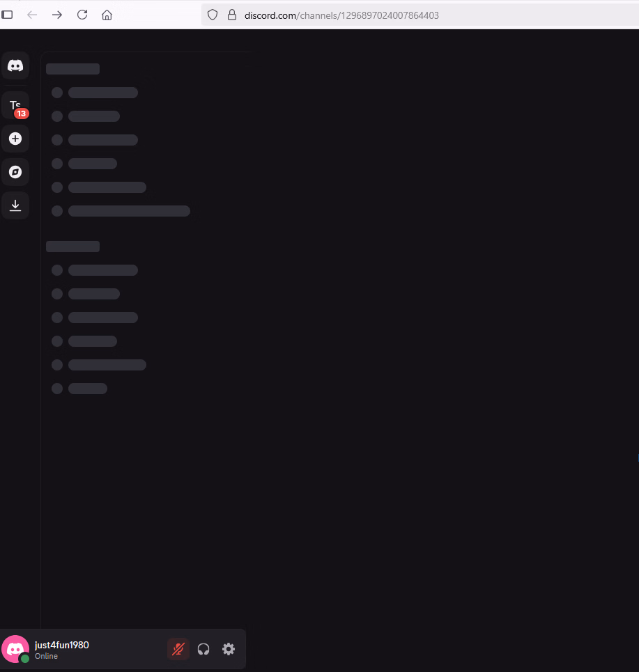The width and height of the screenshot is (639, 672).
Task: Go forward in browser history
Action: 57,15
